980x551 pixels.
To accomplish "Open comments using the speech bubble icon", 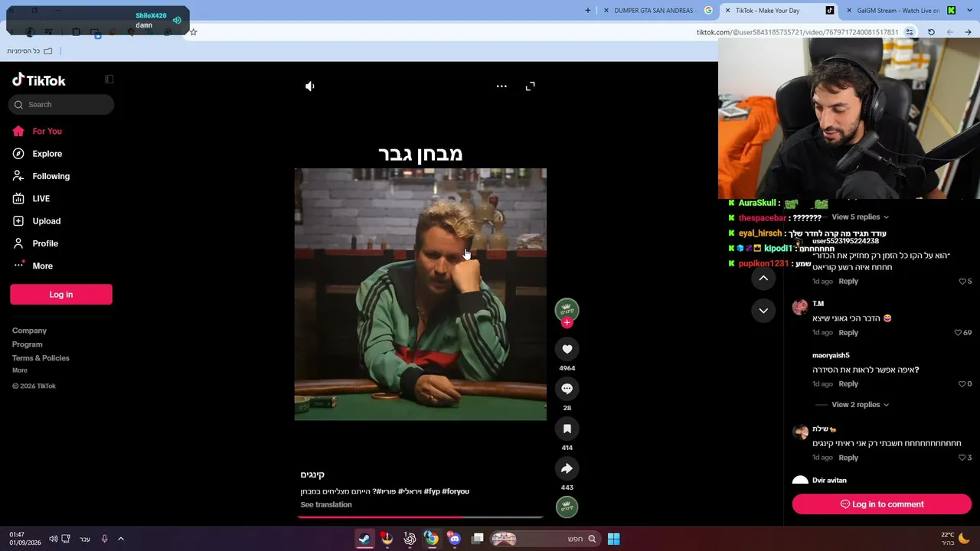I will [567, 389].
